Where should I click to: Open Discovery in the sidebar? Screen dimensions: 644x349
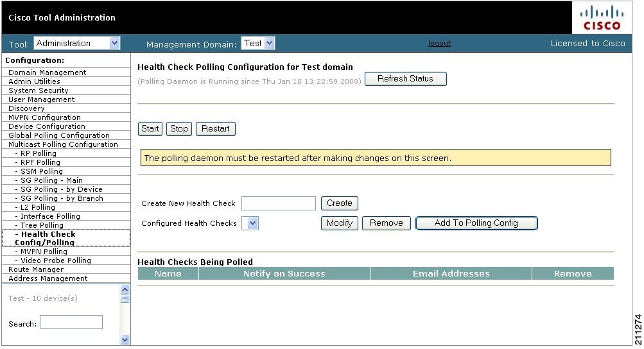(26, 109)
